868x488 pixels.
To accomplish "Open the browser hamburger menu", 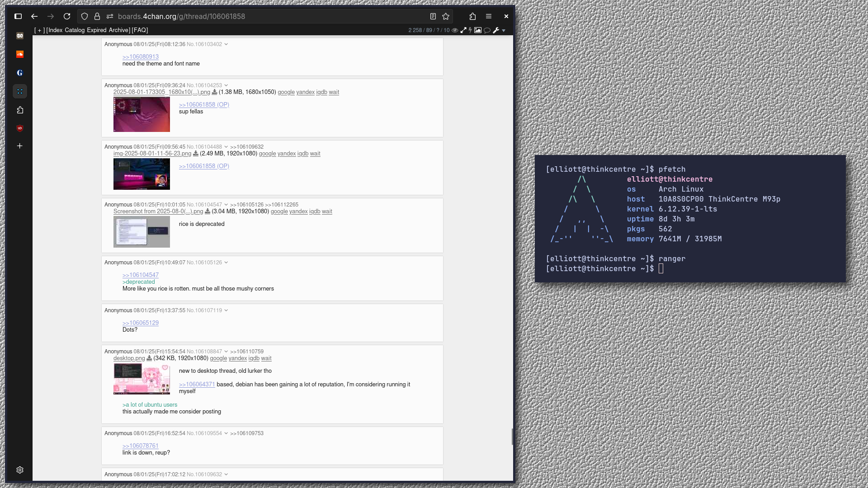I will coord(489,16).
